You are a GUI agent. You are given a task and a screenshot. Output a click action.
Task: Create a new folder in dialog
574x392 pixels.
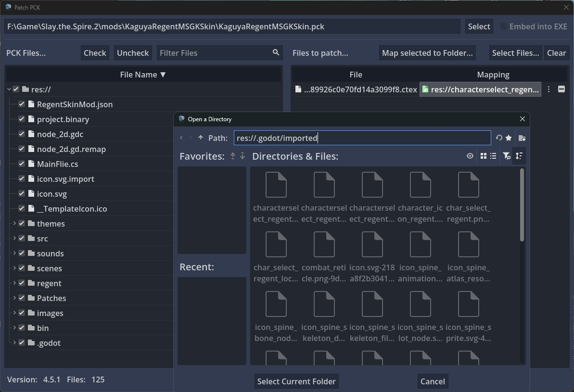coord(522,138)
